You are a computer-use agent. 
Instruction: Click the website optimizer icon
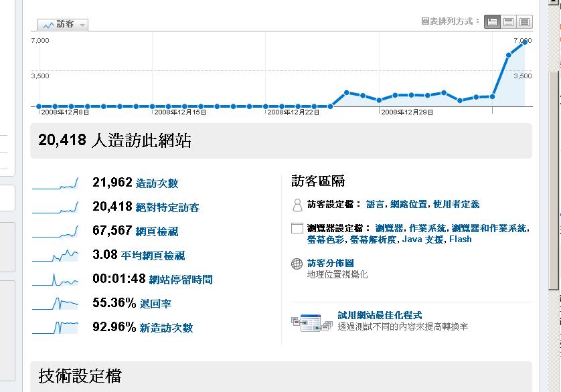click(311, 322)
